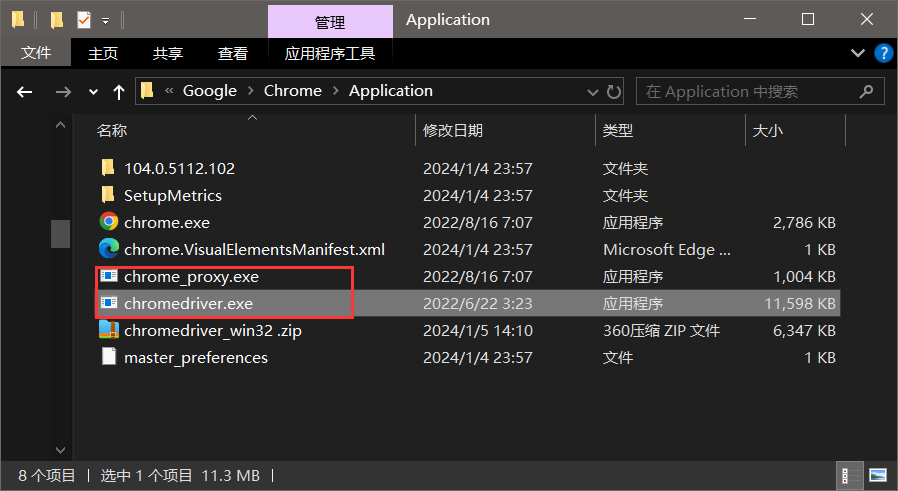Viewport: 898px width, 491px height.
Task: Select the SetupMetrics folder name
Action: coord(172,195)
